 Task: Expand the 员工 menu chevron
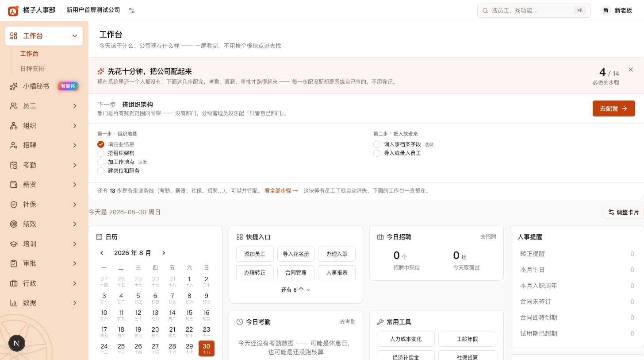pyautogui.click(x=75, y=106)
